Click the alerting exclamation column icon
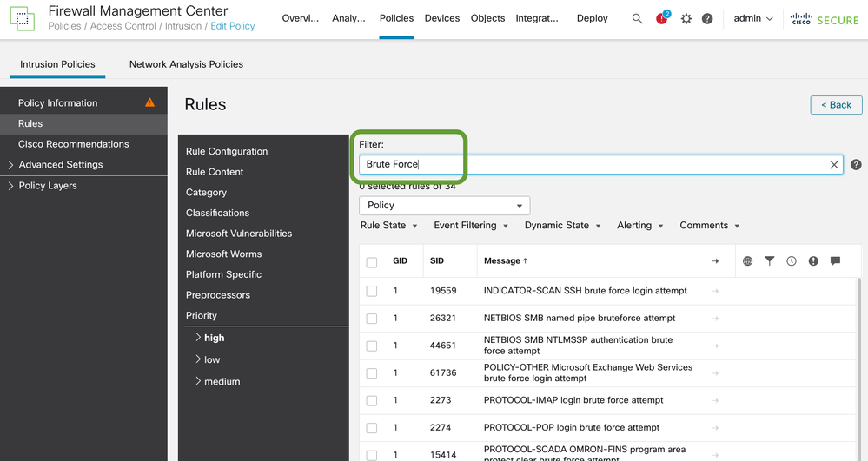Screen dimensions: 868x461 [813, 260]
